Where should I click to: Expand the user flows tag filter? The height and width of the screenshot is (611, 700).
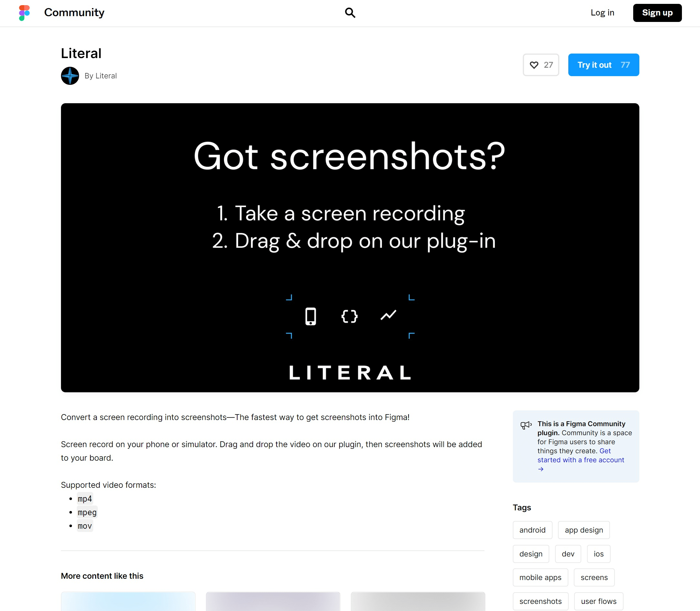tap(599, 601)
